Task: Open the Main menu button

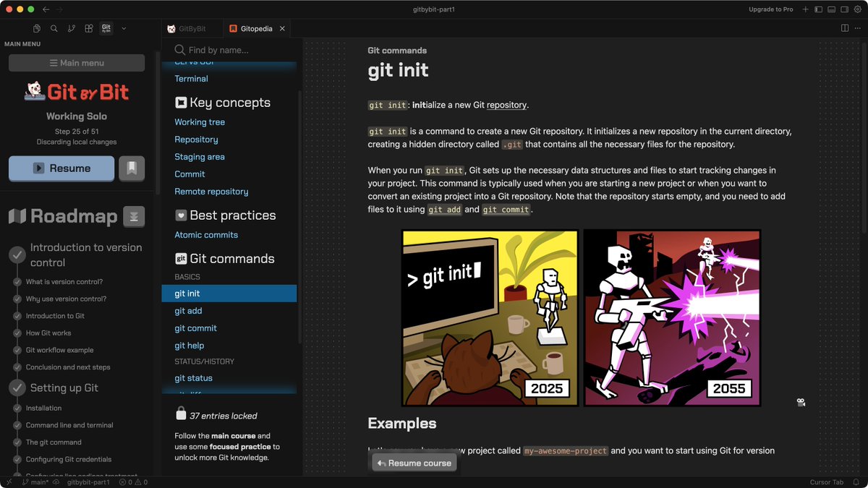Action: click(x=77, y=63)
